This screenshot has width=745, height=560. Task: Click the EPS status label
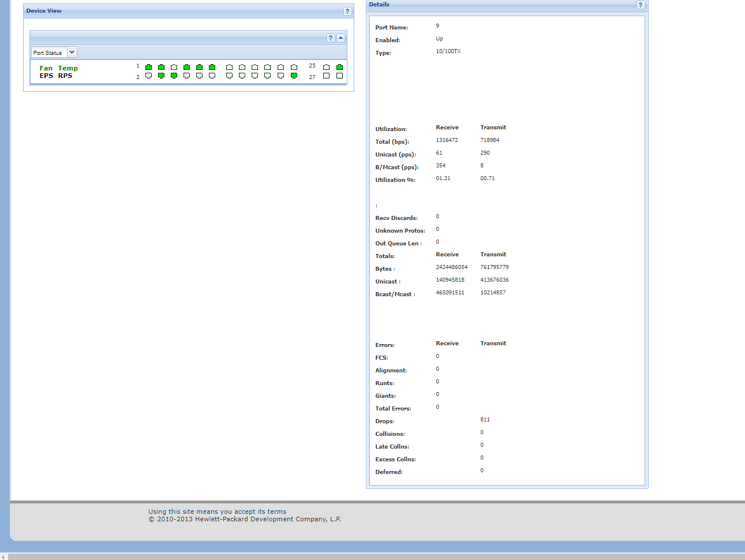coord(46,76)
